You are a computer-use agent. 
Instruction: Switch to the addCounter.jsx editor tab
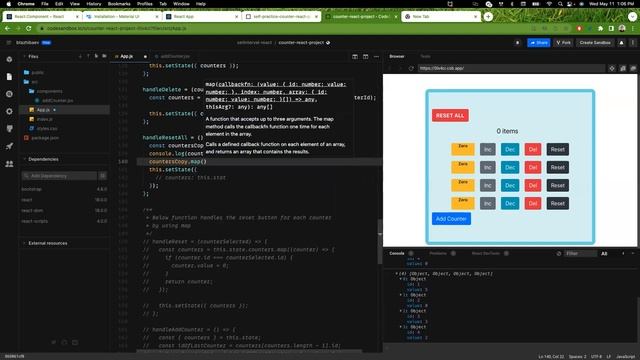click(x=173, y=56)
